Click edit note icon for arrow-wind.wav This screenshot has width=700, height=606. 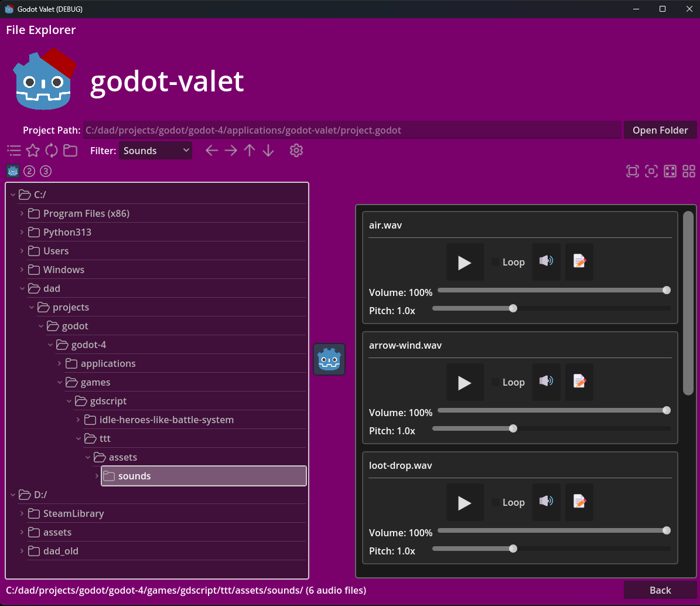tap(579, 382)
